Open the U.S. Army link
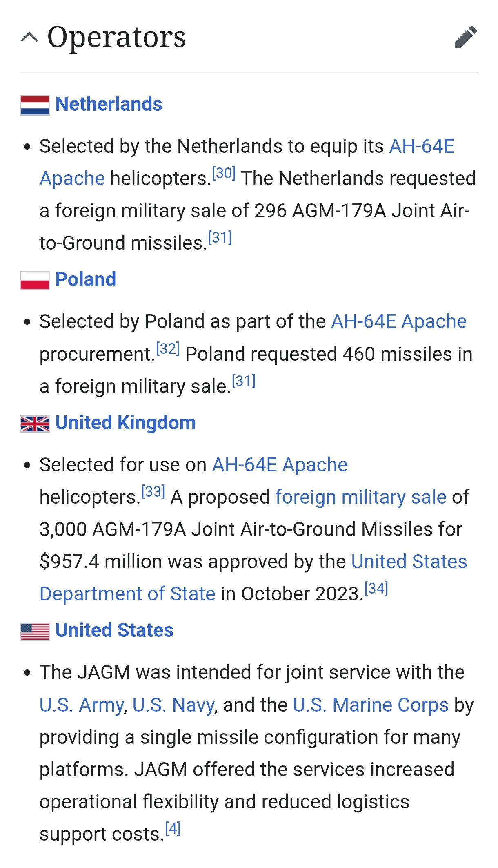This screenshot has width=498, height=868. [x=82, y=705]
